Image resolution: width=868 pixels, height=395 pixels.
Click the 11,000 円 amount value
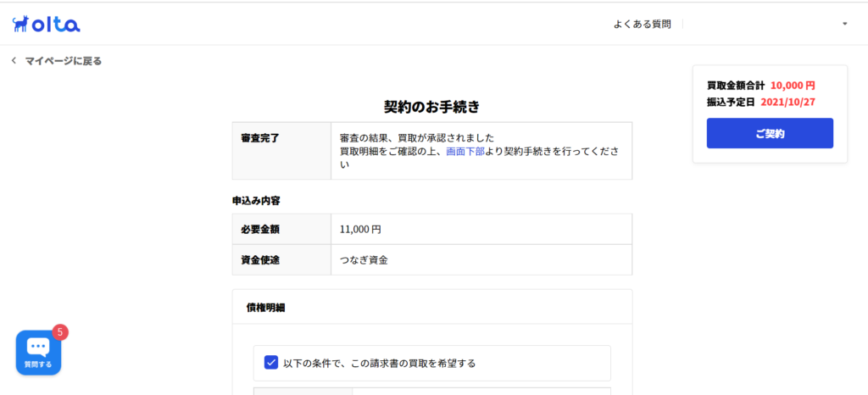click(x=360, y=229)
